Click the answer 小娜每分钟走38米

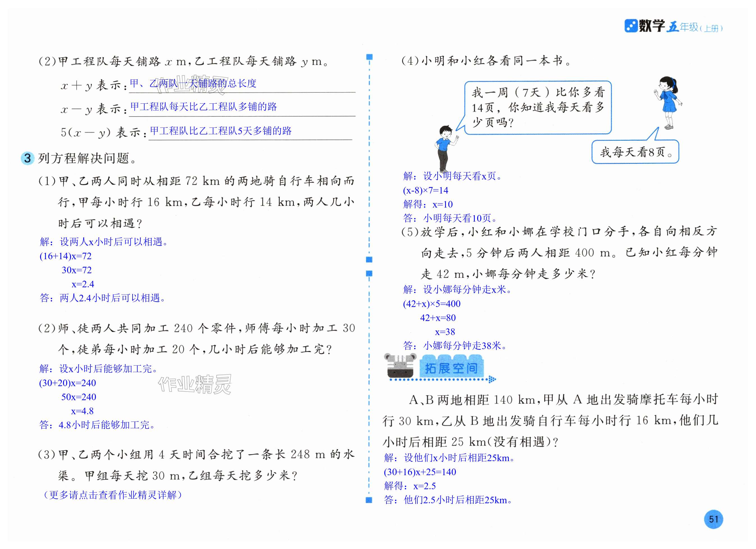point(465,346)
